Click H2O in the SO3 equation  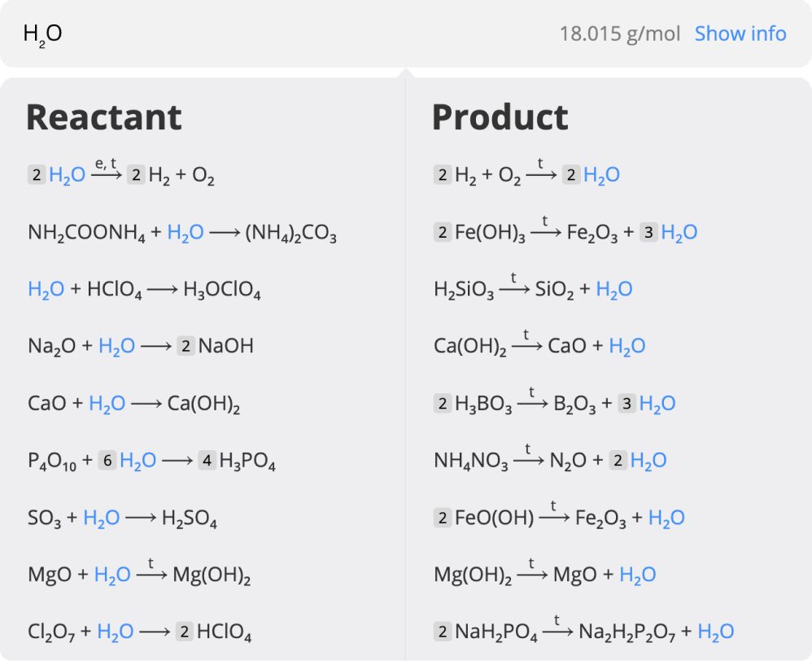(103, 517)
